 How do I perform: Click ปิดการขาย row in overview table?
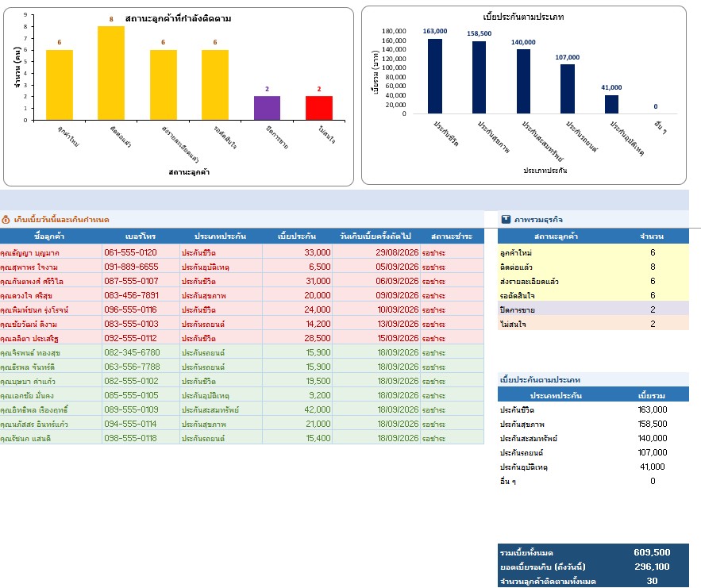[593, 309]
